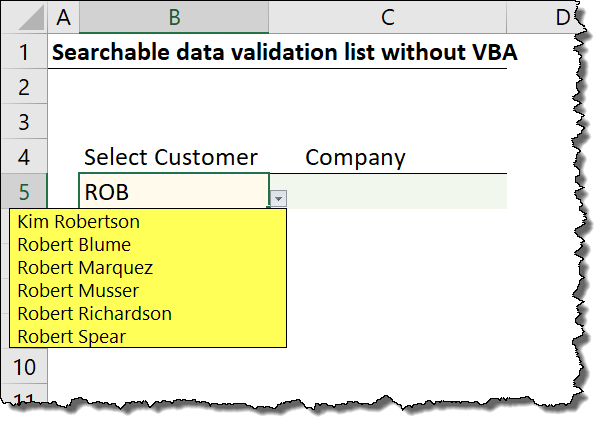Click the cell containing ROB
This screenshot has height=428, width=604.
coord(174,191)
